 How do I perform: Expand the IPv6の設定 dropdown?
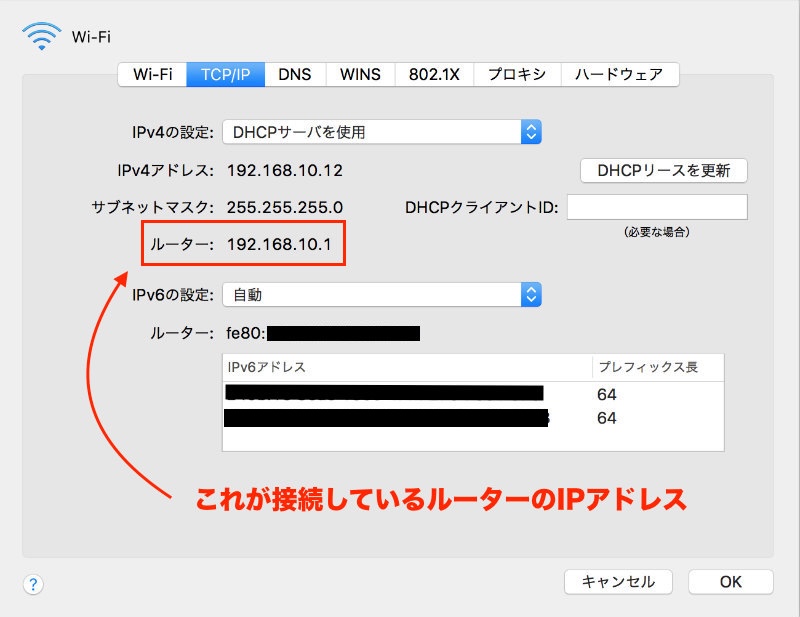click(382, 294)
